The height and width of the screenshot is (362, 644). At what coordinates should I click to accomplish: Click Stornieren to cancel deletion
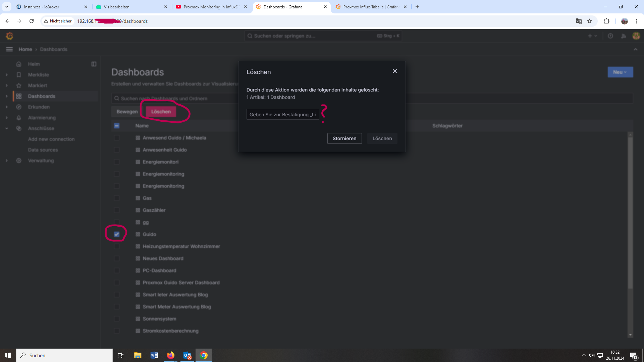[x=344, y=138]
